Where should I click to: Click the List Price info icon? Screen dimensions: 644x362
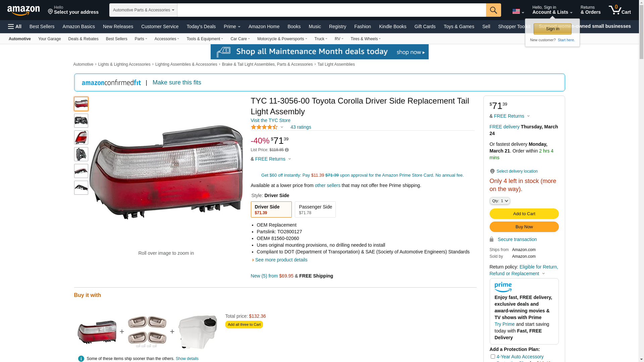[x=287, y=150]
